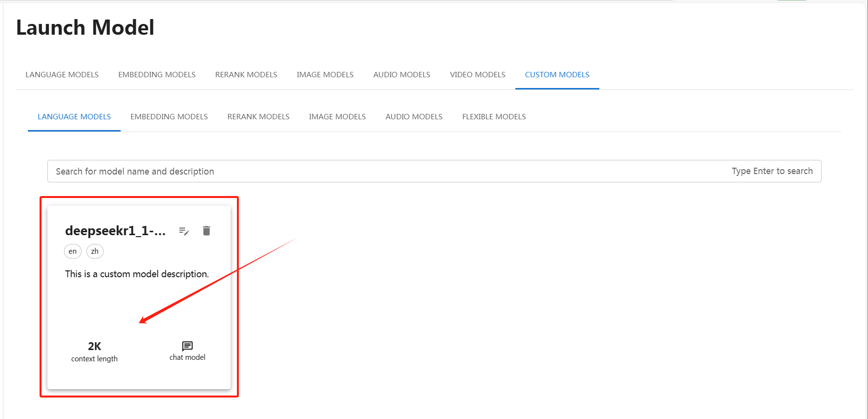Click 'Type Enter to search' hint

772,171
